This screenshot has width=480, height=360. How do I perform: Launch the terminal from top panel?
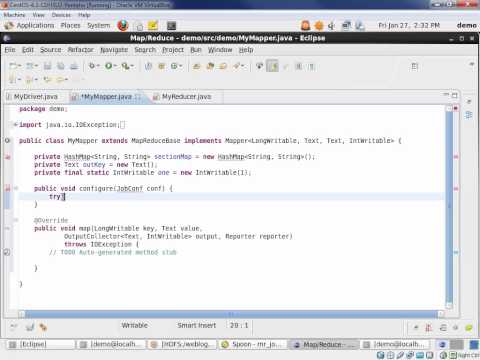click(x=171, y=26)
